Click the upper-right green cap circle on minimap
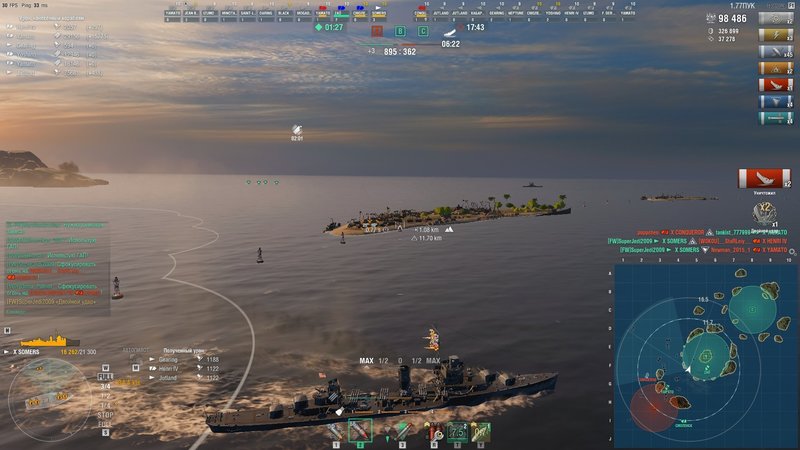 (x=753, y=309)
